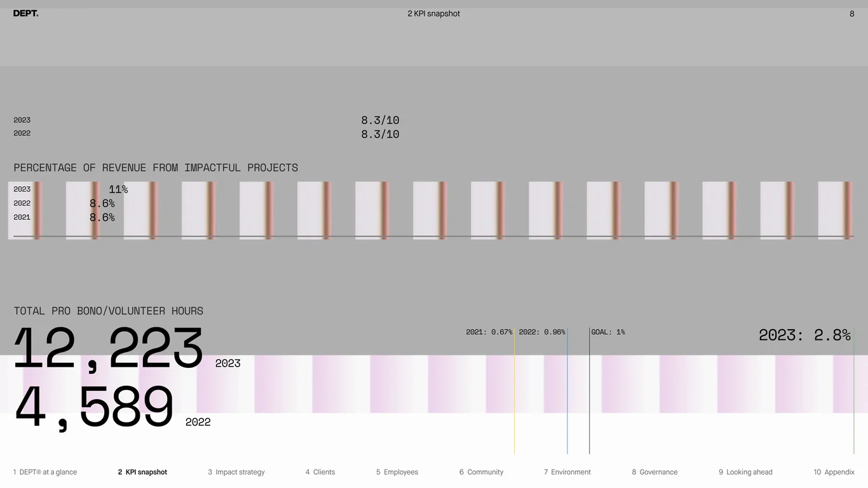Click the 'GOAL: 1%' marker label
Screen dimensions: 868x488
tap(608, 332)
